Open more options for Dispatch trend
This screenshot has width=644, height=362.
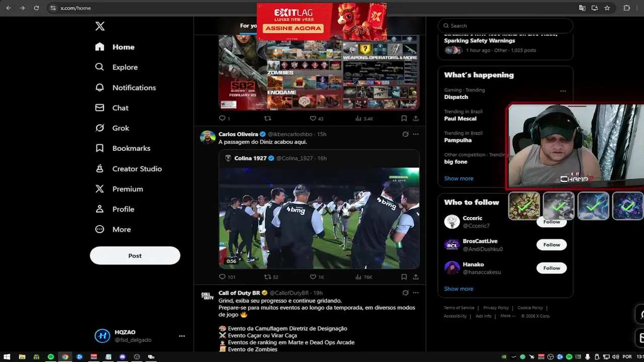click(x=563, y=91)
